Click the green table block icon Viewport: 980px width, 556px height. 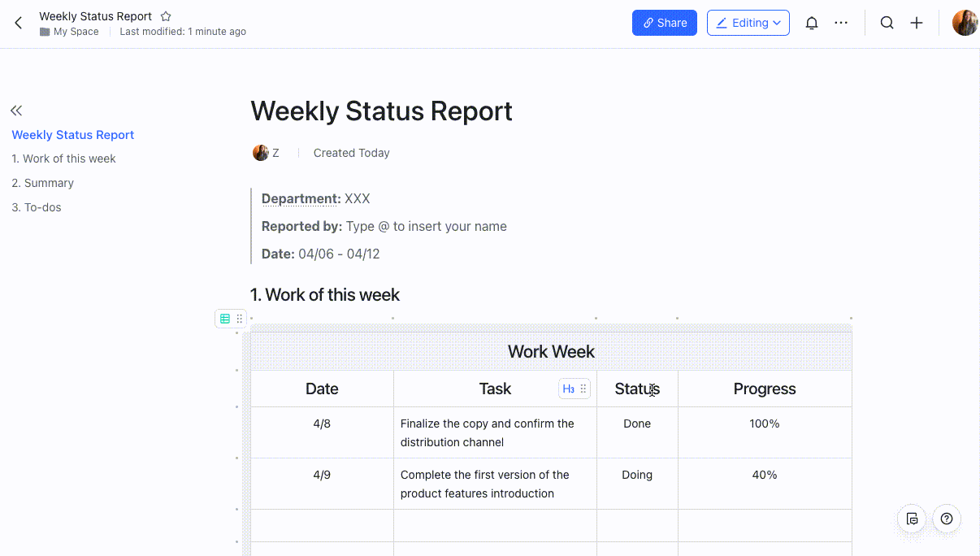(x=225, y=319)
